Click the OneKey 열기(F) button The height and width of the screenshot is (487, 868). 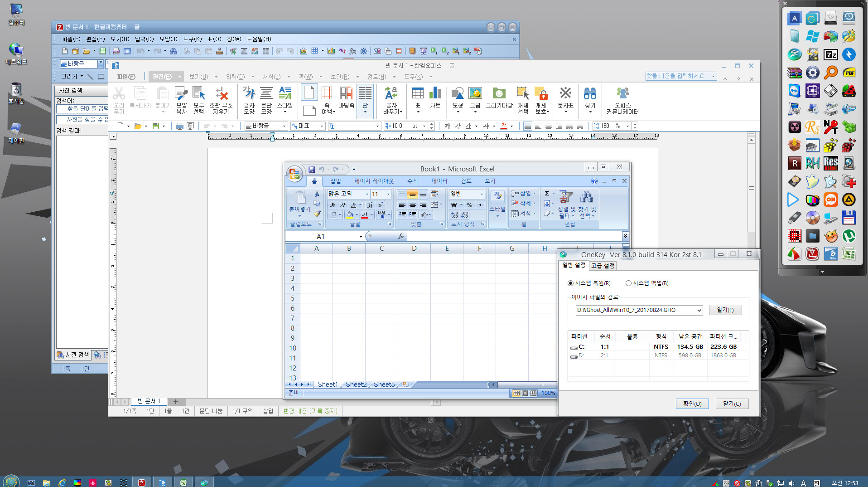click(725, 310)
